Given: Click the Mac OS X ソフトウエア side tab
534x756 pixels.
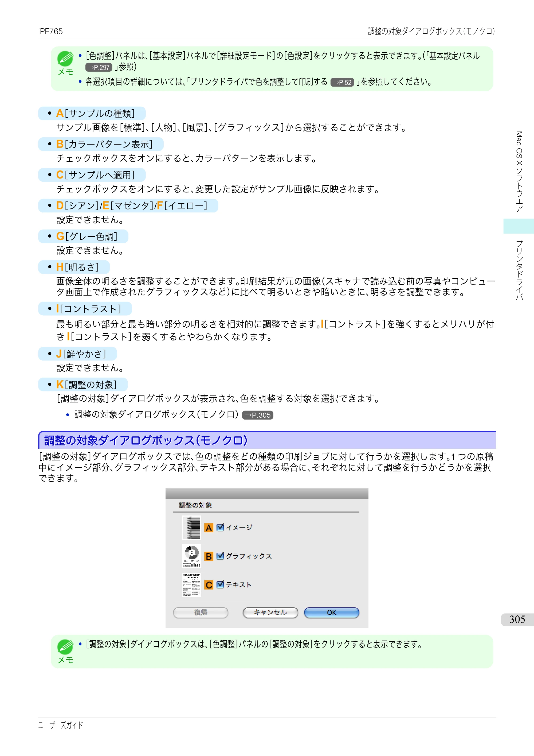Looking at the screenshot, I should (x=519, y=172).
